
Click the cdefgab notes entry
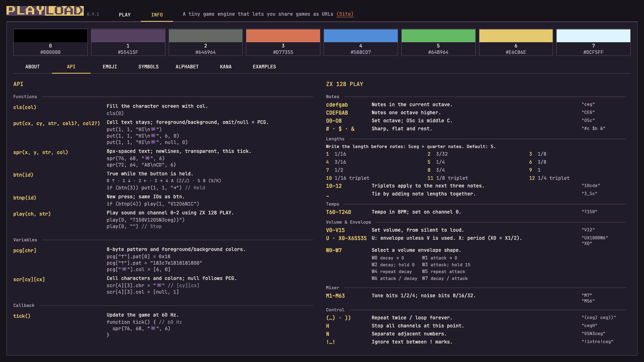click(x=337, y=105)
